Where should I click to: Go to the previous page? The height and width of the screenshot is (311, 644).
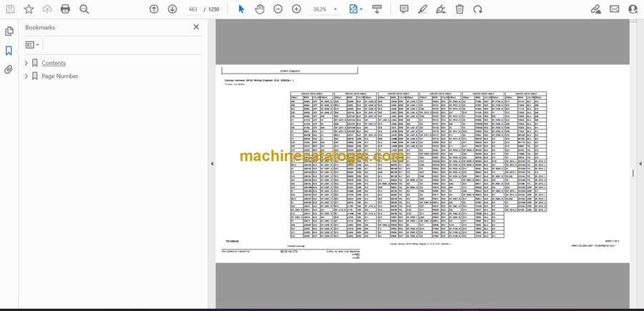(154, 9)
